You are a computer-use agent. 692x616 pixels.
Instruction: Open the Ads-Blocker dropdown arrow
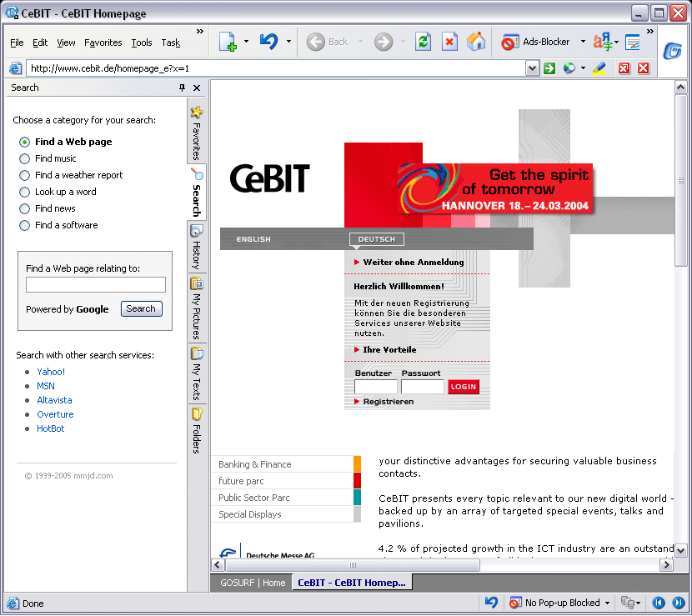click(x=583, y=42)
